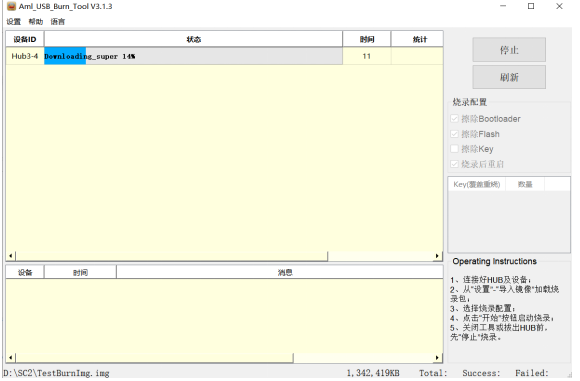Select the Hub3-4 device row
The width and height of the screenshot is (580, 381).
click(225, 56)
